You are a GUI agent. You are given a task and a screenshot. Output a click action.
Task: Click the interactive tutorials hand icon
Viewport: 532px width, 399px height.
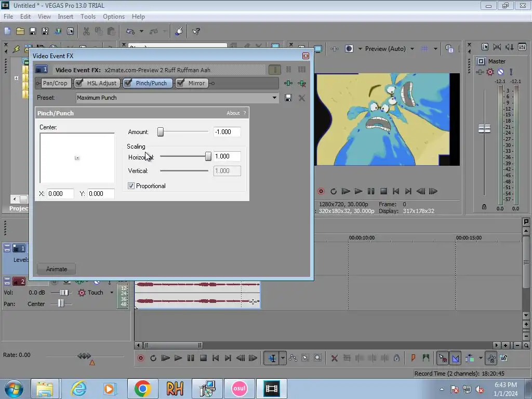click(179, 31)
